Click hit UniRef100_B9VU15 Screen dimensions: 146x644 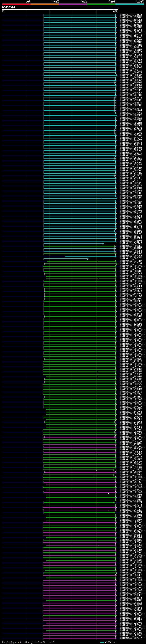pos(131,256)
